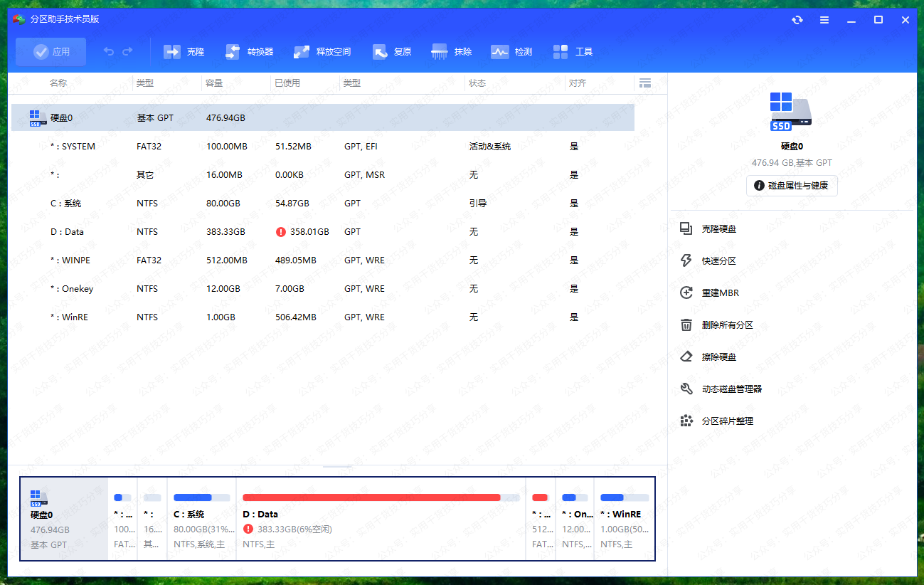Select the Wipe (抹除) toolbar icon
This screenshot has width=924, height=585.
(x=440, y=51)
